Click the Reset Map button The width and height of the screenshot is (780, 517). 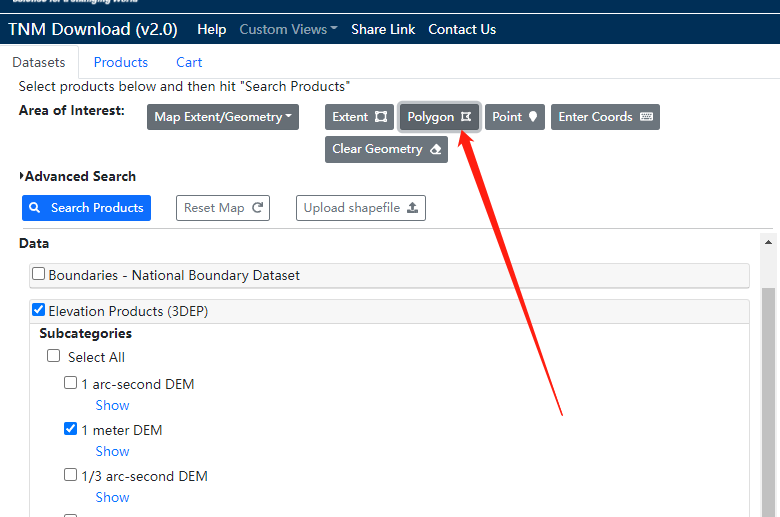point(223,208)
